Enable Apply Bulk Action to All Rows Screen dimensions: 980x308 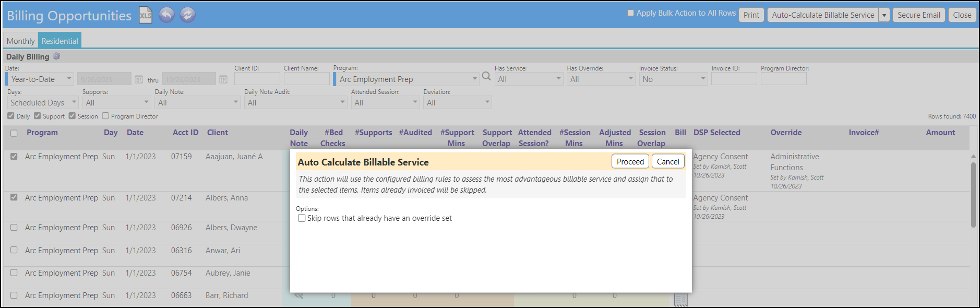[x=630, y=13]
